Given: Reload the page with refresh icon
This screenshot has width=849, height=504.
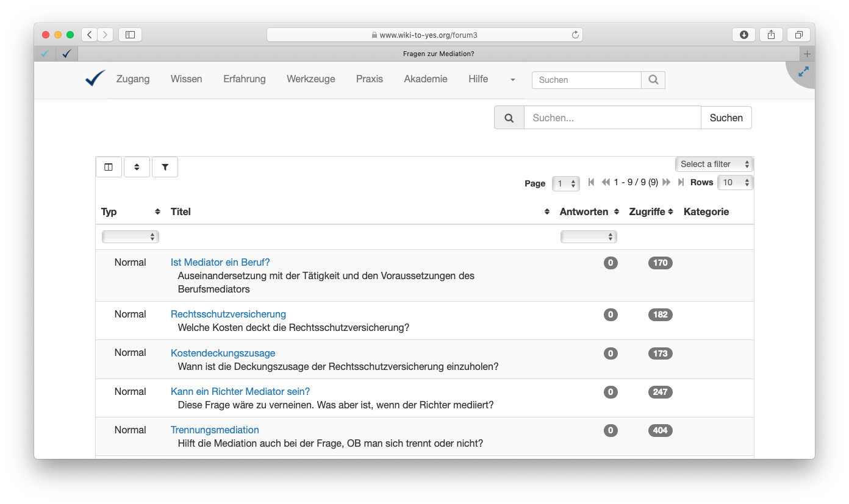Looking at the screenshot, I should 575,35.
